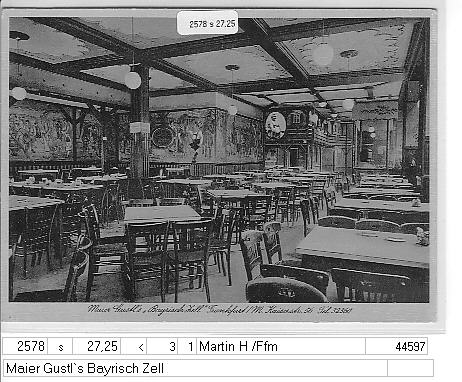Viewport: 462px width, 382px height.
Task: Select the cell showing 44597
Action: click(x=396, y=346)
